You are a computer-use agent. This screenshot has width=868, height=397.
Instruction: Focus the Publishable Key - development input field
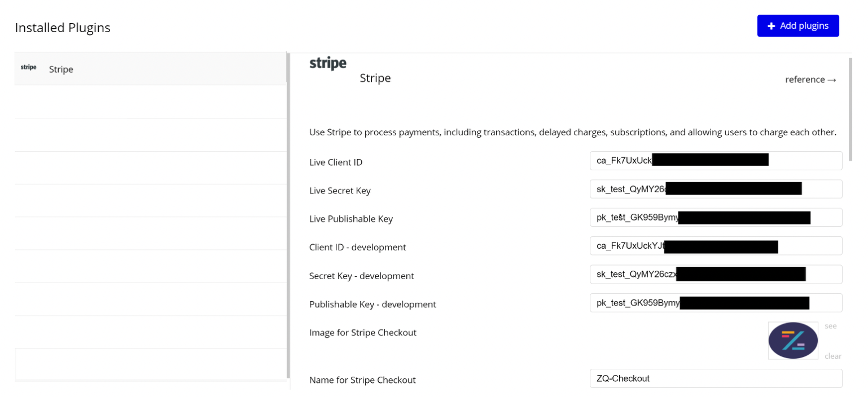(716, 303)
